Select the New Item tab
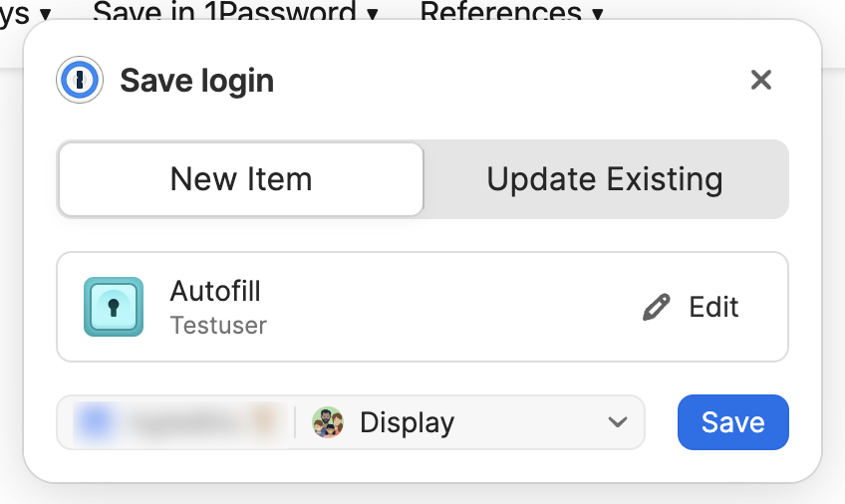Image resolution: width=845 pixels, height=504 pixels. 241,179
